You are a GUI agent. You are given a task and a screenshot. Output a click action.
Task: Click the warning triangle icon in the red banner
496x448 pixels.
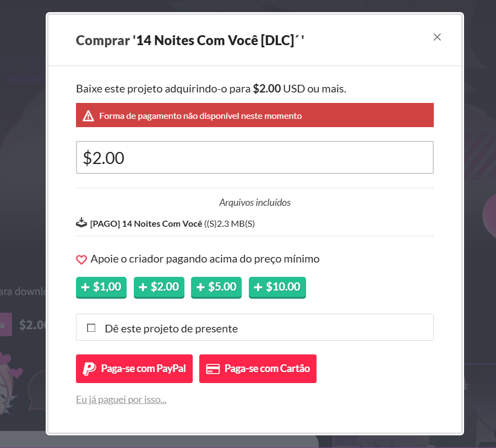[88, 116]
